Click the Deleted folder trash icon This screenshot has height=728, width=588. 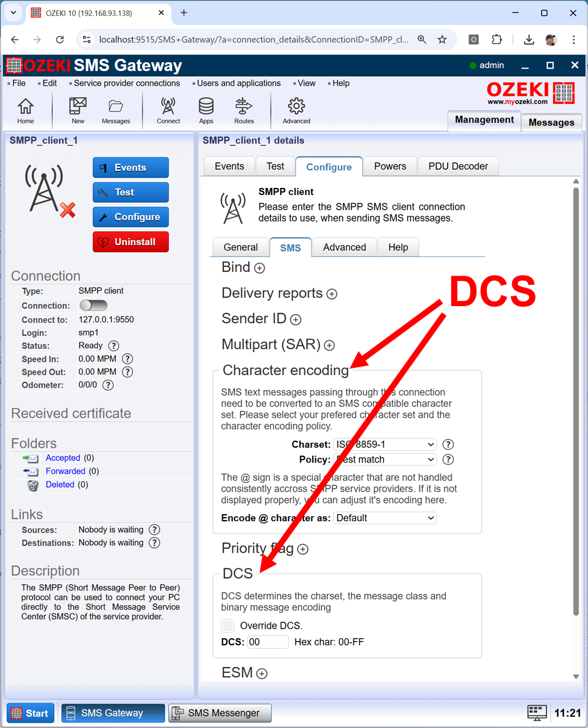pos(33,485)
